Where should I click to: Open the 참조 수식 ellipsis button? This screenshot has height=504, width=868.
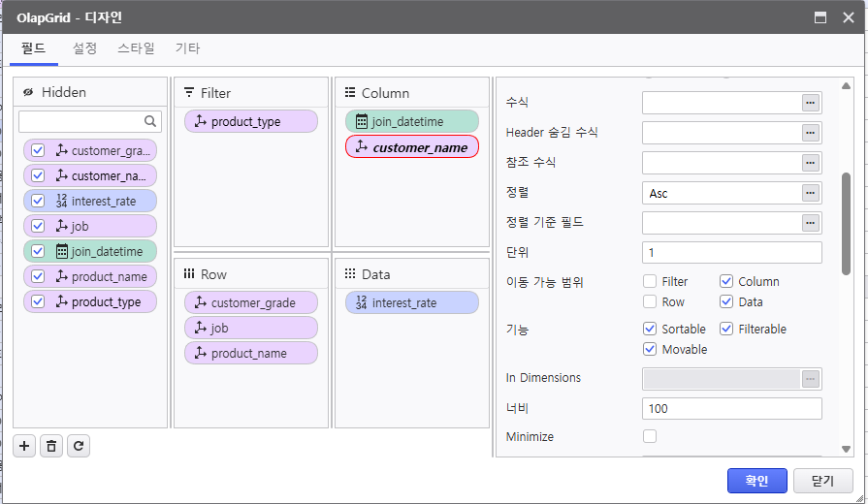coord(811,163)
